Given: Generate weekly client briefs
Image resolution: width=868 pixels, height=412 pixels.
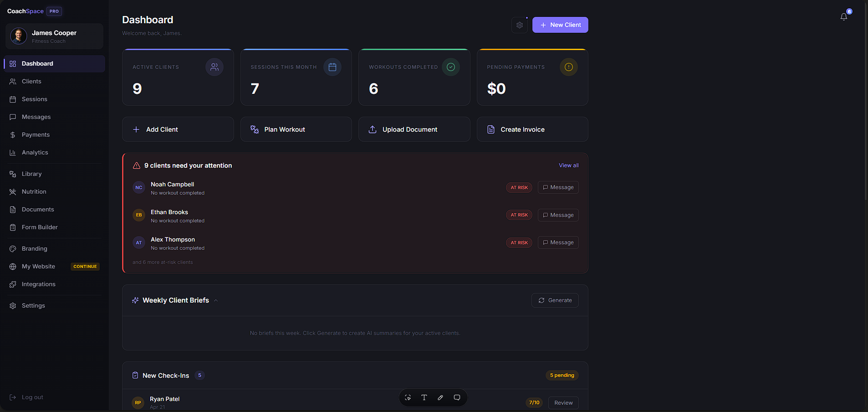Looking at the screenshot, I should [555, 300].
